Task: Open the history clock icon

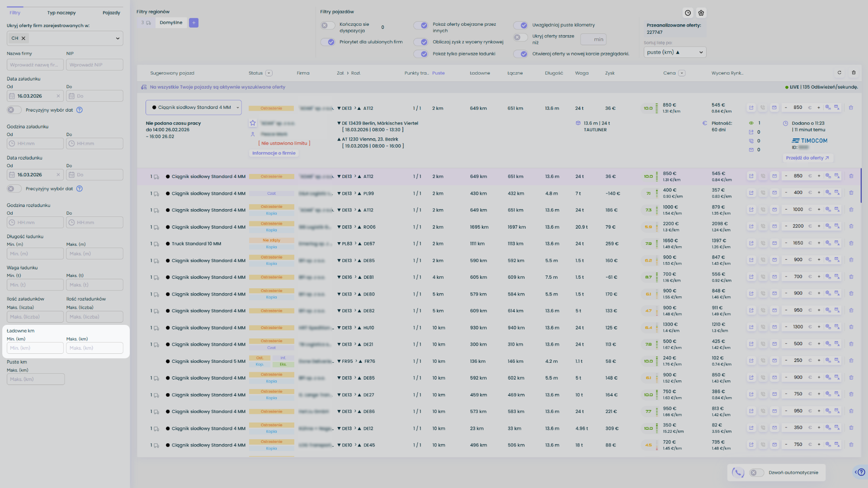Action: (688, 13)
